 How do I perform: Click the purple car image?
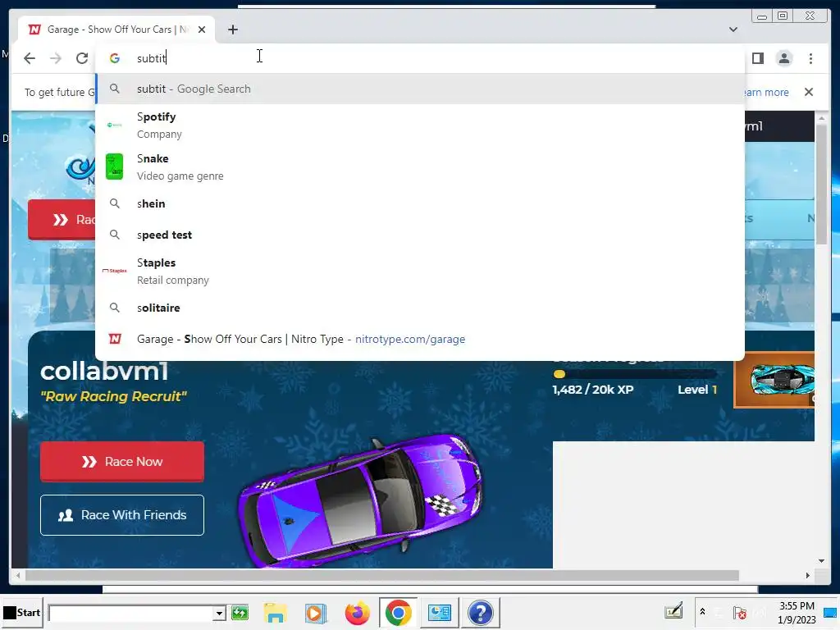tap(360, 500)
